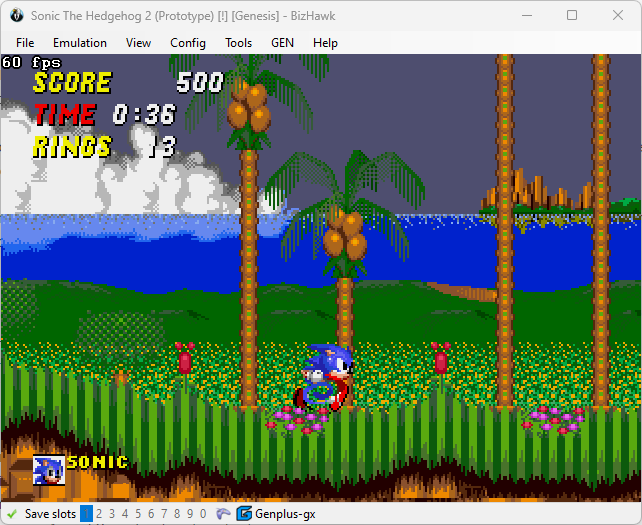Open the Tools menu
This screenshot has height=525, width=642.
(x=238, y=43)
